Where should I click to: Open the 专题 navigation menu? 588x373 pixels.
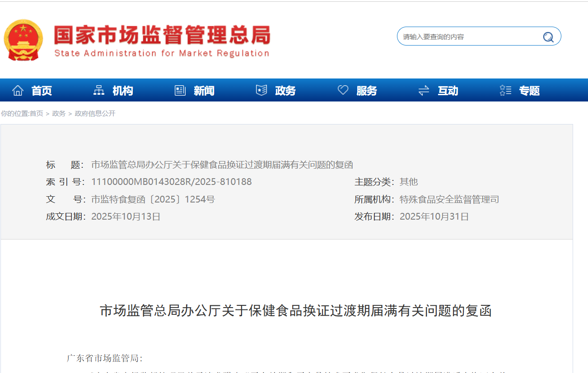coord(529,90)
